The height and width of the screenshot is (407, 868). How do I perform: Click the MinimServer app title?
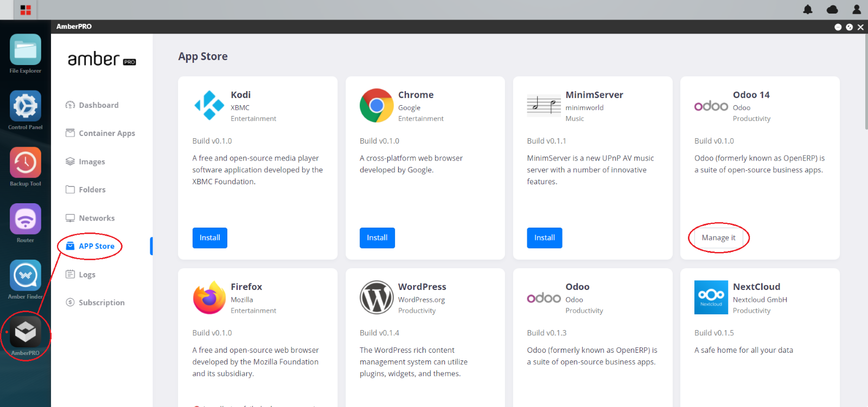coord(595,95)
